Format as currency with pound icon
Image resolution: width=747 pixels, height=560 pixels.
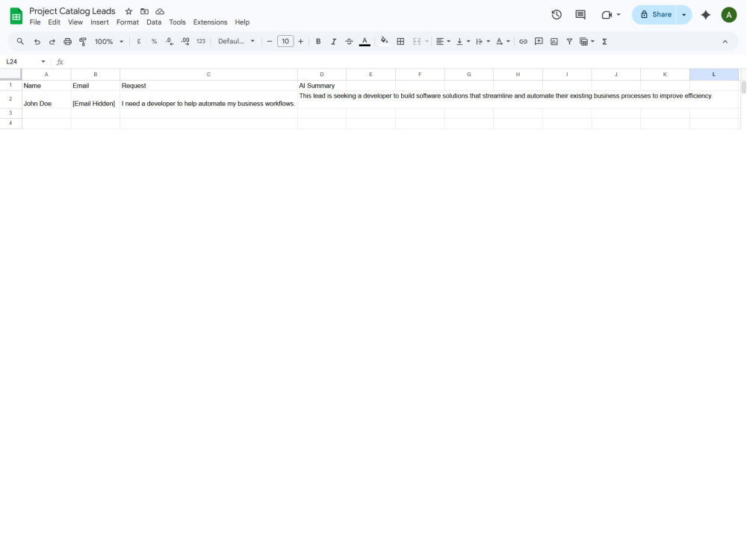[x=139, y=41]
